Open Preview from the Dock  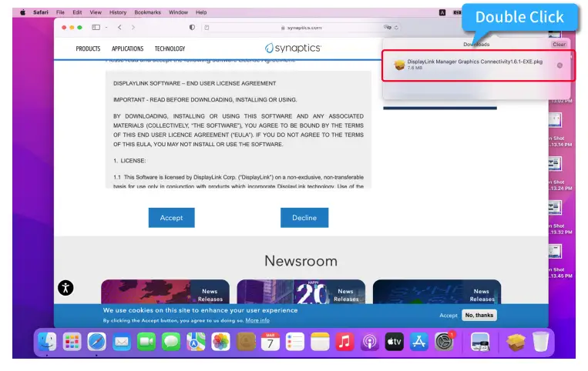(480, 342)
